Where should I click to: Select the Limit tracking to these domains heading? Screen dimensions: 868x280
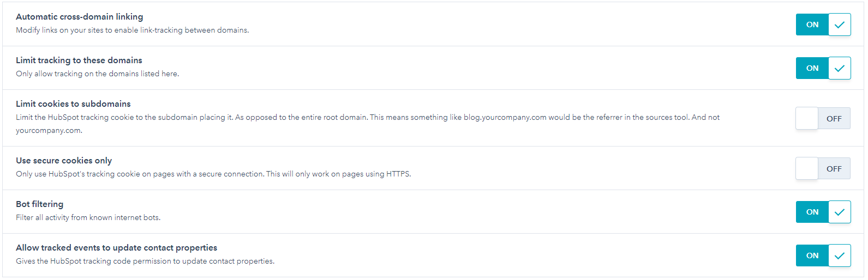pos(79,60)
